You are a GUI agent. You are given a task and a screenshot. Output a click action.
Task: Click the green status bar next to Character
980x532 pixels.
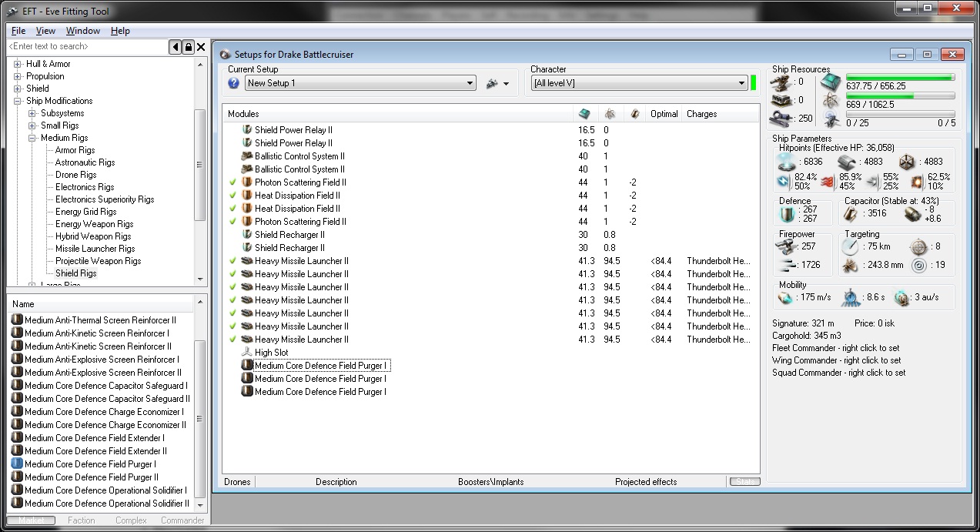(x=754, y=83)
